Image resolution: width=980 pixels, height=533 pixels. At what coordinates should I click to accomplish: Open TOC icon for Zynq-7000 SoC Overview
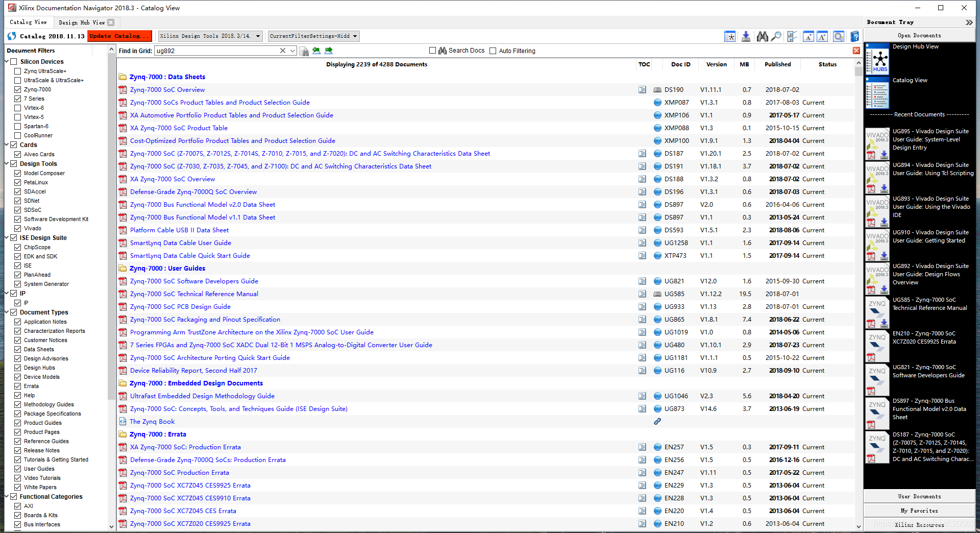pos(642,90)
